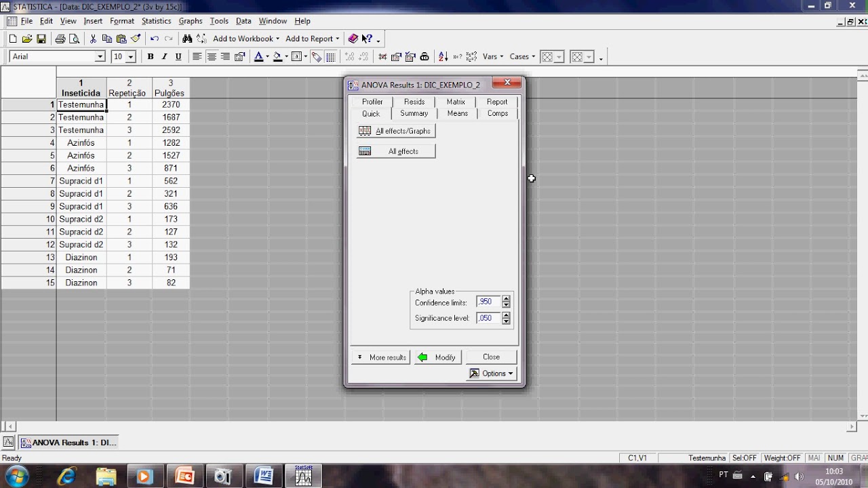This screenshot has height=488, width=868.
Task: Toggle italic formatting
Action: click(164, 57)
